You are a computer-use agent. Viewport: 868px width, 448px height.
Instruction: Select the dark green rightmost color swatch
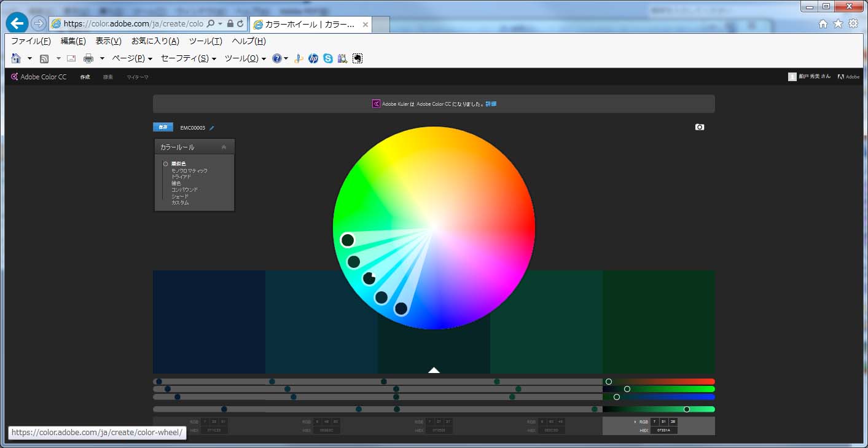659,322
